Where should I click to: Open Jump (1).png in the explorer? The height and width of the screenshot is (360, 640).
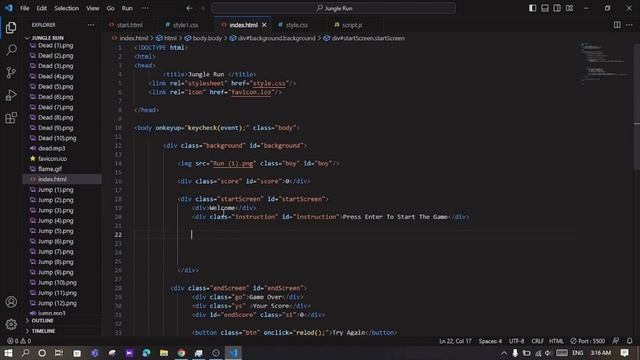tap(56, 190)
